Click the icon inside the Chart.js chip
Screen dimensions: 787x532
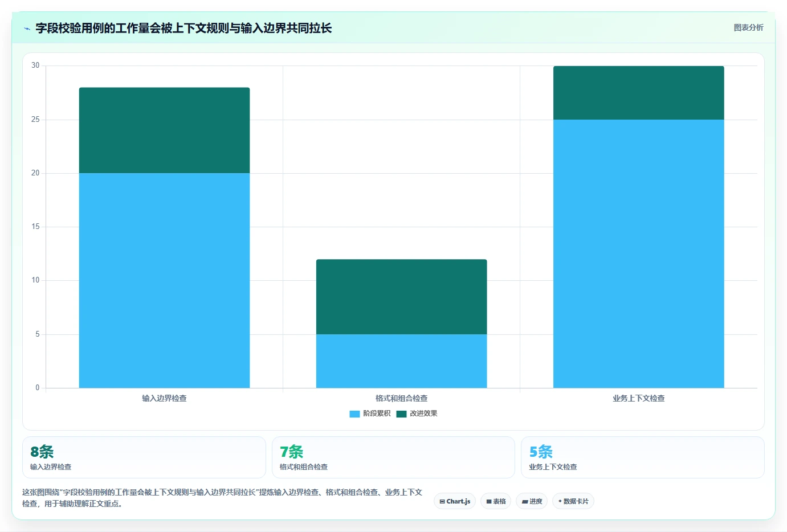click(x=442, y=502)
